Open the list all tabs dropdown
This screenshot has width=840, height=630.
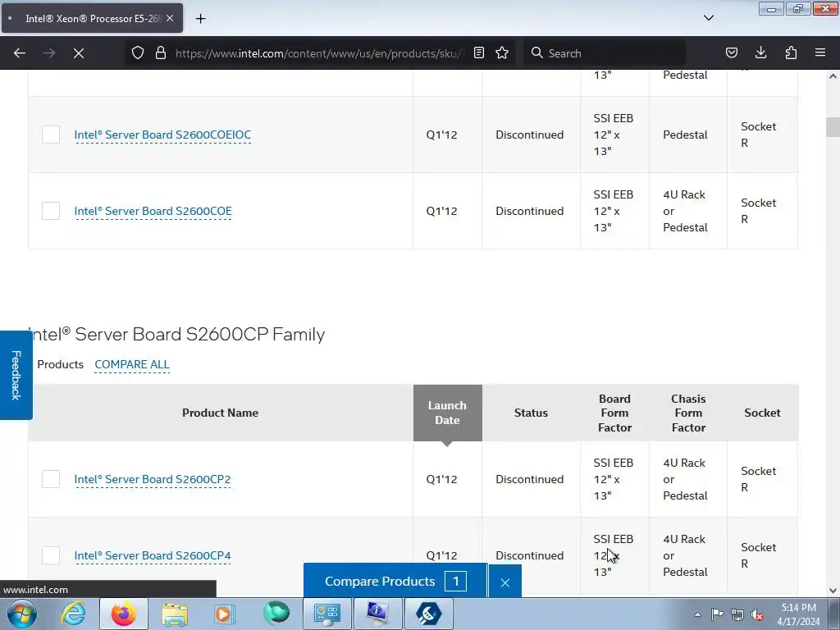pyautogui.click(x=708, y=18)
